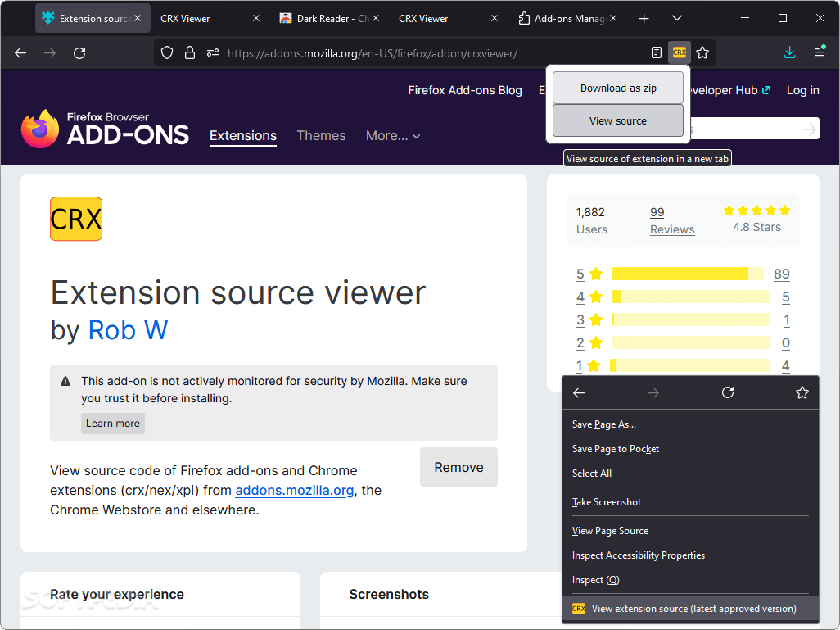The height and width of the screenshot is (630, 840).
Task: Click the refresh icon in the context menu
Action: point(728,392)
